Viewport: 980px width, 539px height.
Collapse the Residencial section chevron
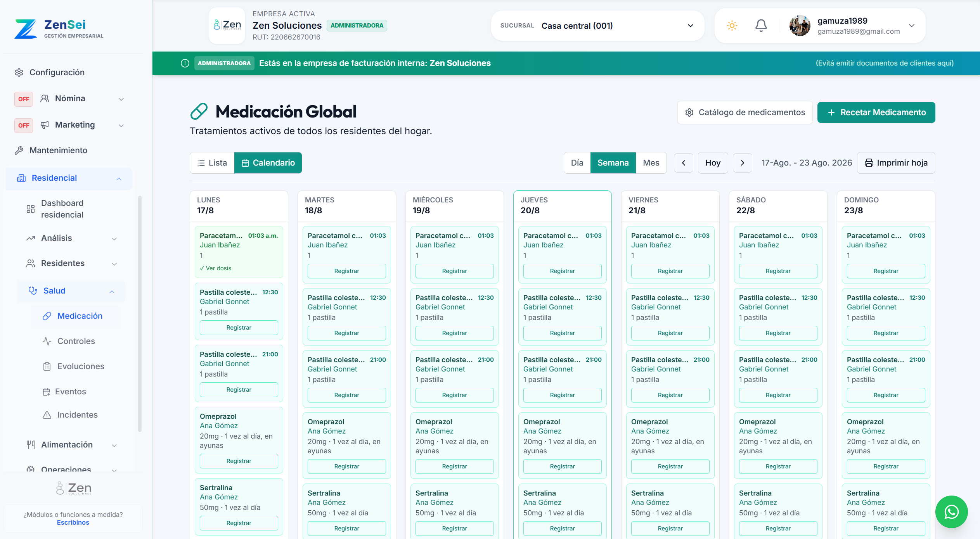119,179
